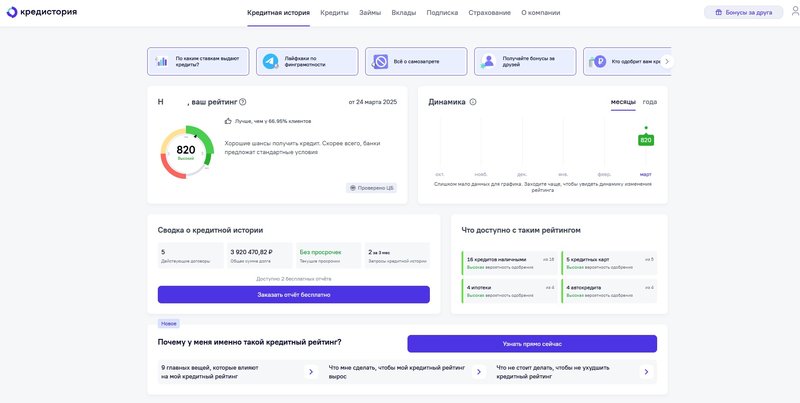
Task: Open О компании page
Action: tap(541, 13)
